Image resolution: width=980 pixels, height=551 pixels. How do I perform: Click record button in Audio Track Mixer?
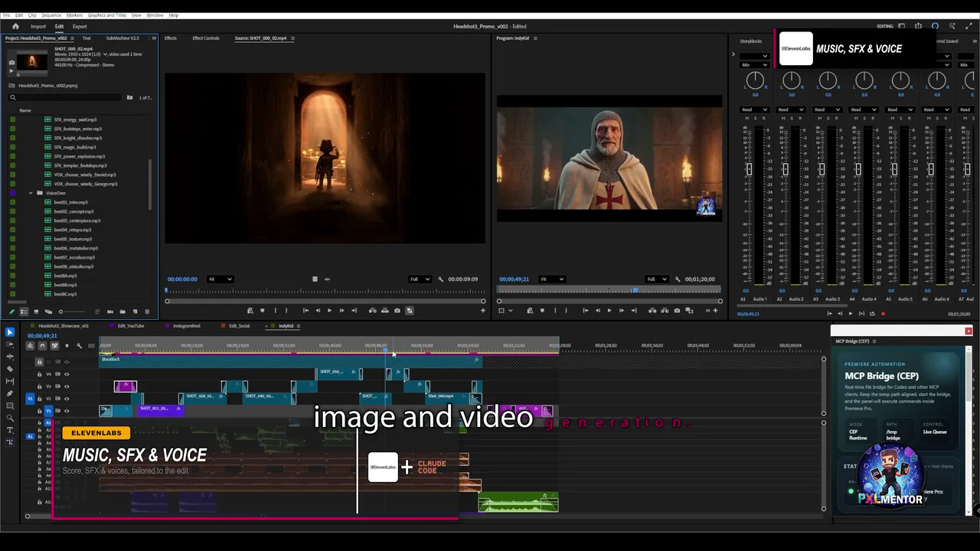pyautogui.click(x=883, y=314)
